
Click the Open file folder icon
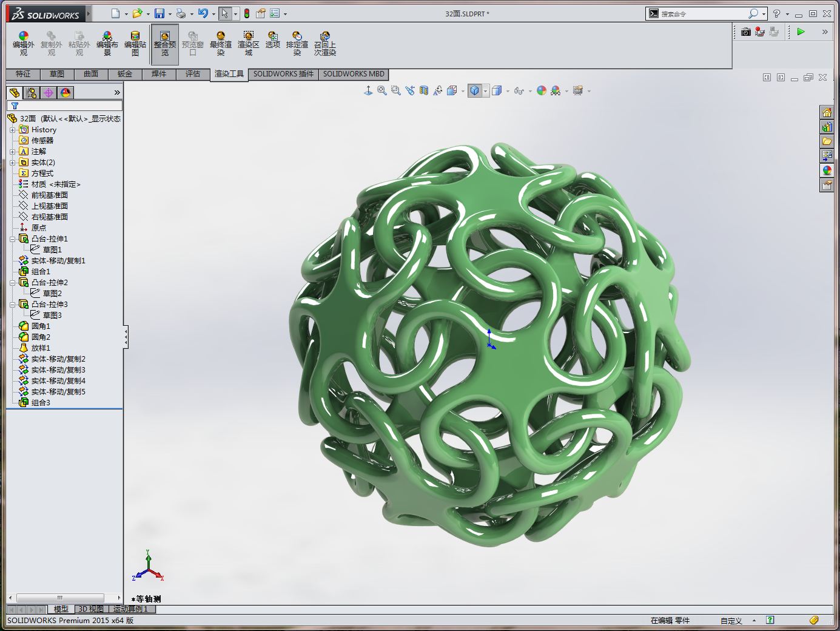138,13
